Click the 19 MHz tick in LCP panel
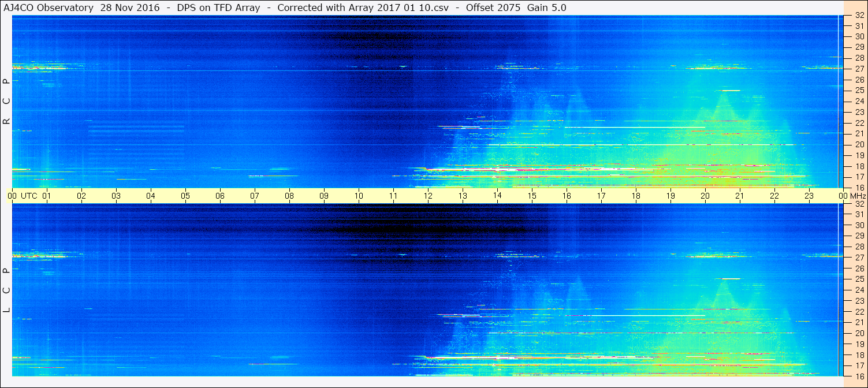Image resolution: width=868 pixels, height=388 pixels. click(859, 344)
